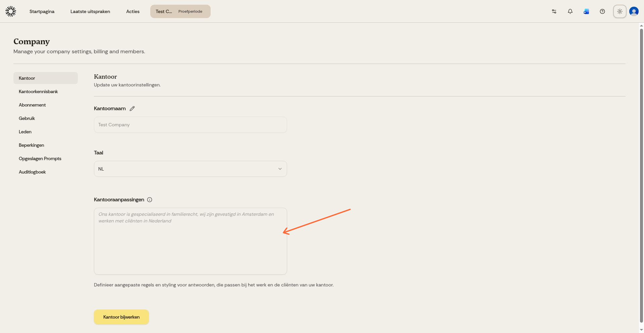This screenshot has width=644, height=333.
Task: Click the 'Company' page heading
Action: [x=32, y=42]
